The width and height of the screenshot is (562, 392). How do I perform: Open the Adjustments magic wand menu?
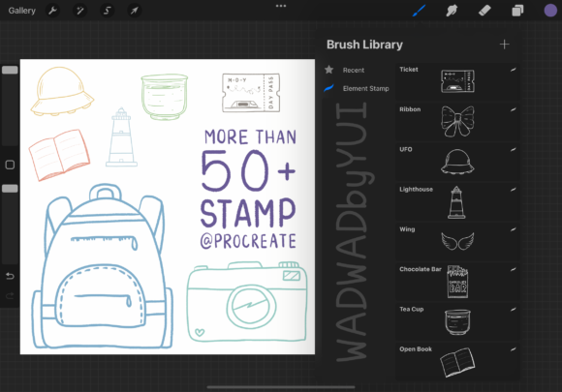[79, 11]
